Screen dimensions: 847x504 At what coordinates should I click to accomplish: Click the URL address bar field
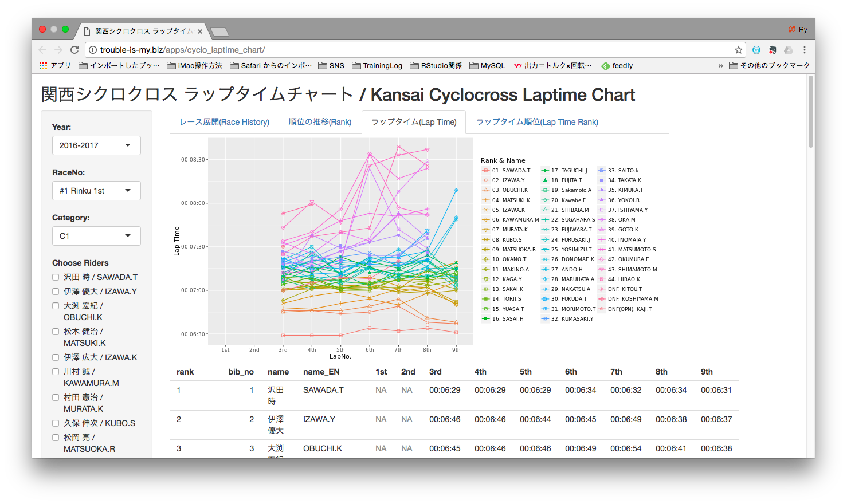[x=401, y=50]
